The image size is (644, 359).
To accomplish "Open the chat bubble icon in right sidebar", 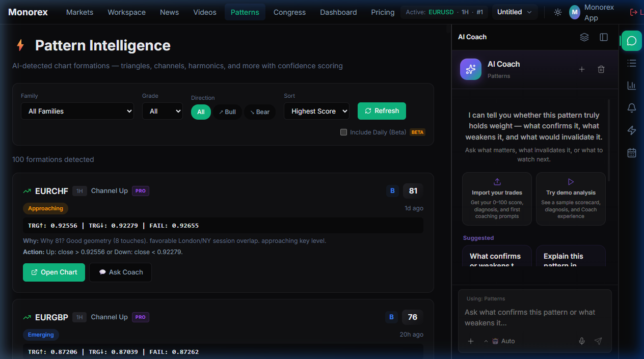I will pyautogui.click(x=631, y=41).
